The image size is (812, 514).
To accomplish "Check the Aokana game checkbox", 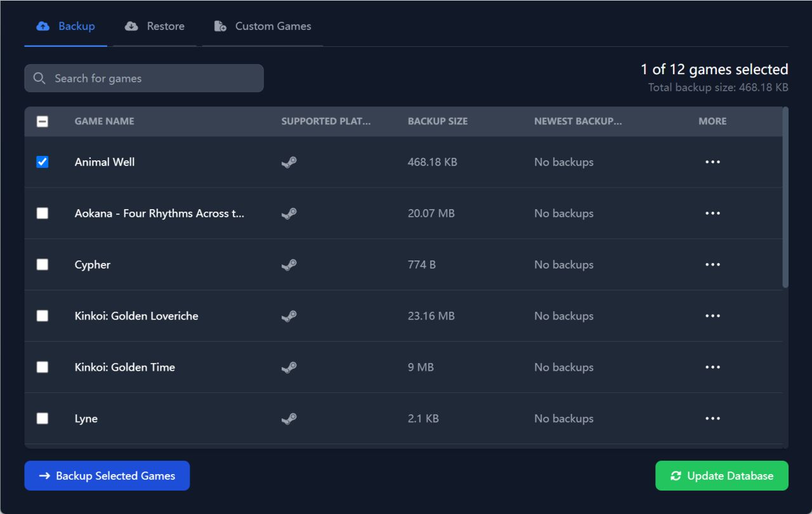I will click(x=43, y=214).
